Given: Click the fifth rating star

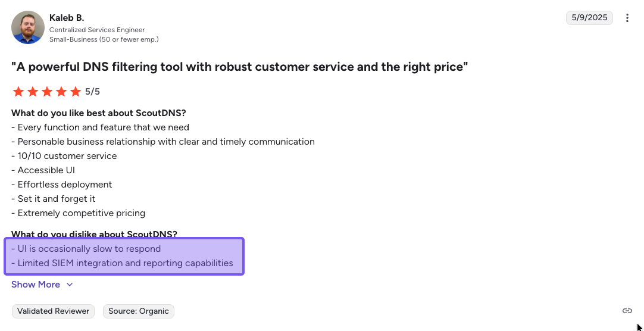Looking at the screenshot, I should [x=76, y=92].
